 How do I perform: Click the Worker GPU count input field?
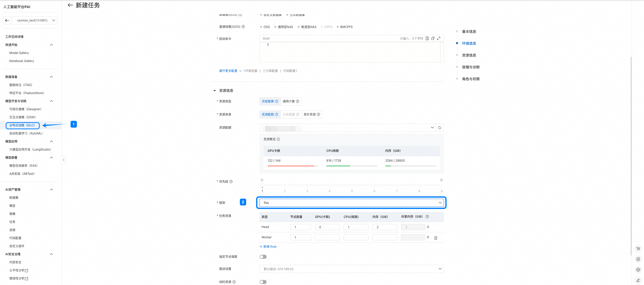pos(327,237)
